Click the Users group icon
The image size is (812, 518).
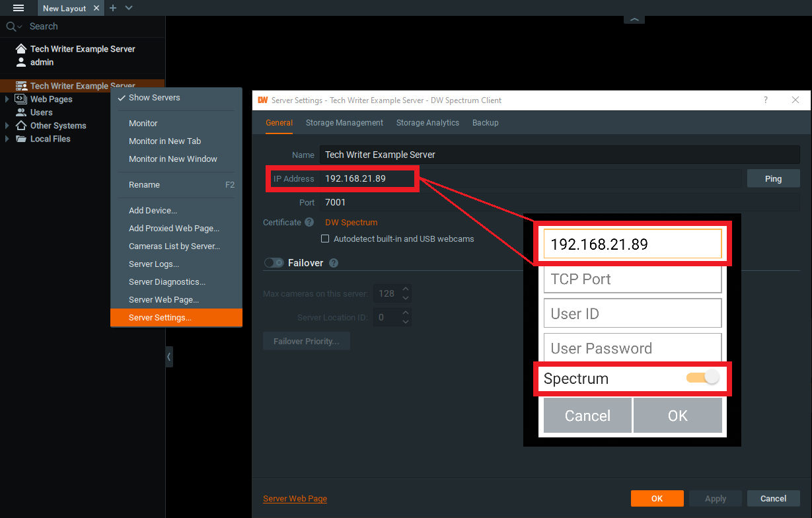(22, 112)
